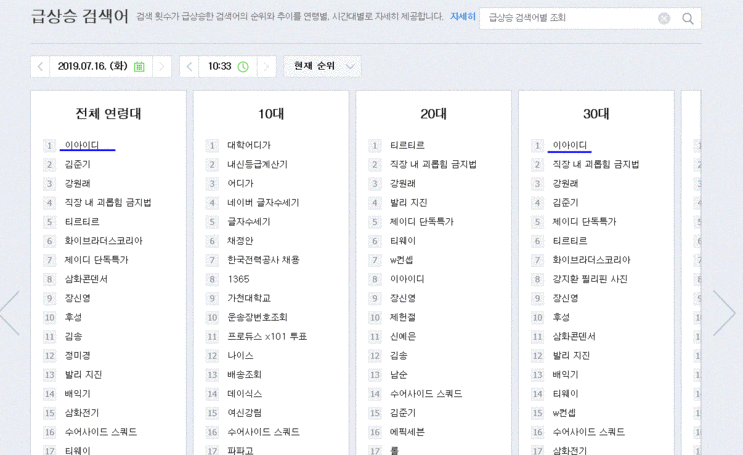
Task: Click the search magnifier icon
Action: tap(688, 18)
